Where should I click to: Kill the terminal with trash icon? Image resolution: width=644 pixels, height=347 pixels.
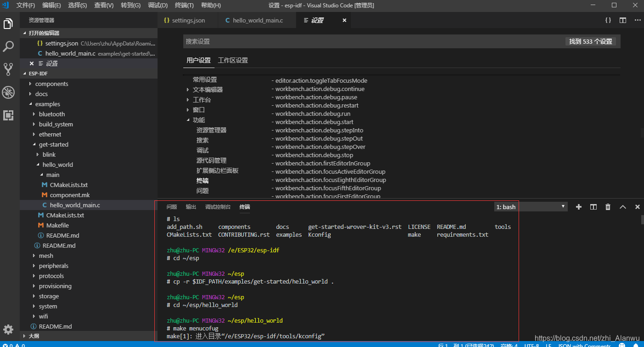[608, 207]
